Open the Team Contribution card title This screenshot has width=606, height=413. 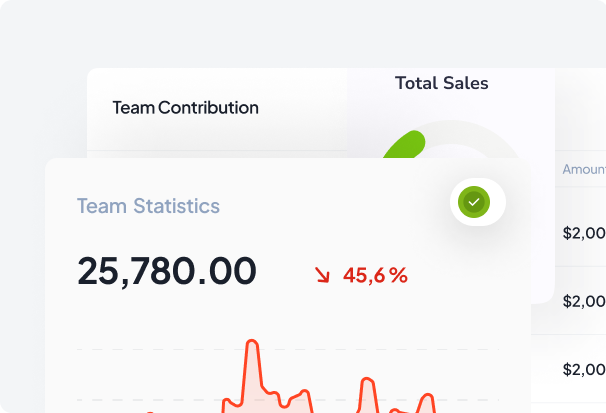186,108
